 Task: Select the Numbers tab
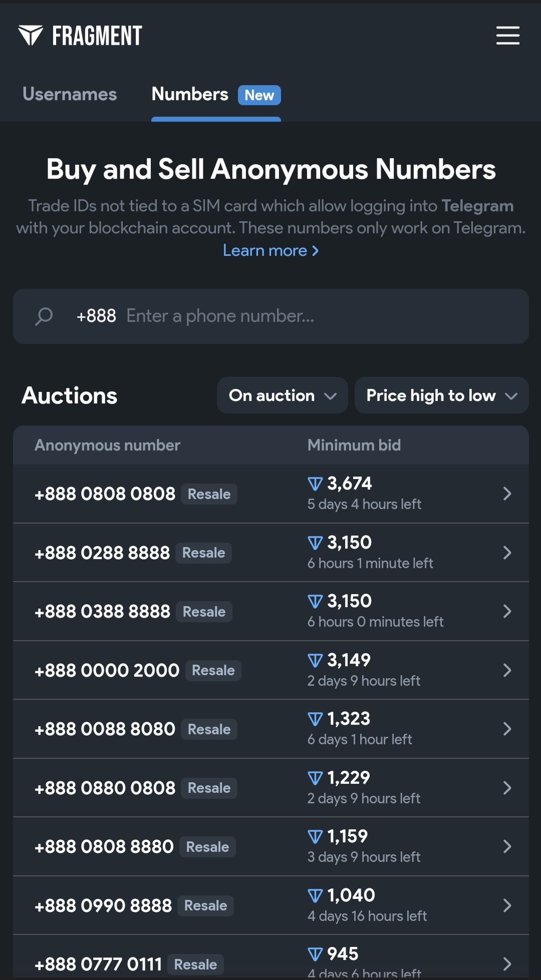click(x=190, y=94)
